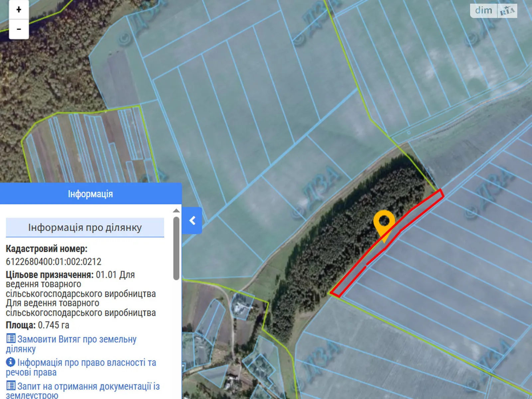Click the panel scrollbar up arrow
The width and height of the screenshot is (532, 399).
[176, 210]
